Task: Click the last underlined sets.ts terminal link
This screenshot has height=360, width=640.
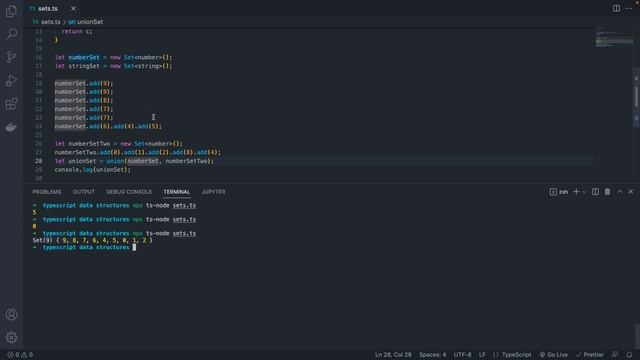Action: click(184, 233)
